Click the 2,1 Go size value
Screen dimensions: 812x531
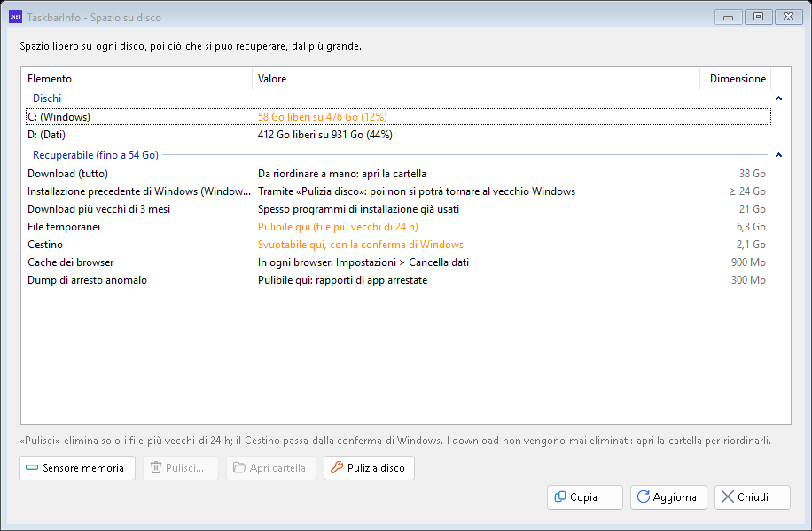coord(751,245)
